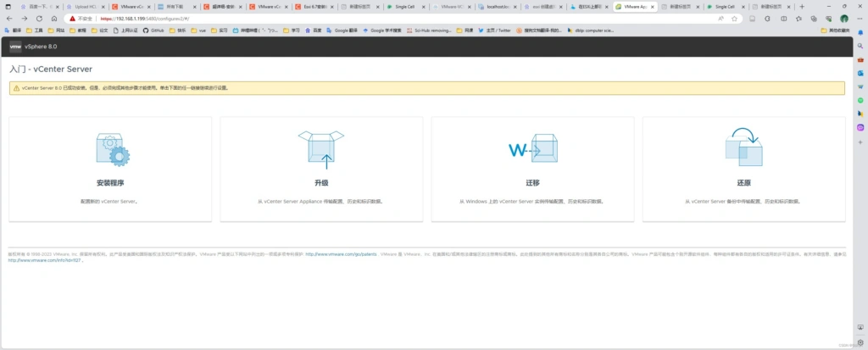
Task: Click sidebar green Spotify icon
Action: 860,100
